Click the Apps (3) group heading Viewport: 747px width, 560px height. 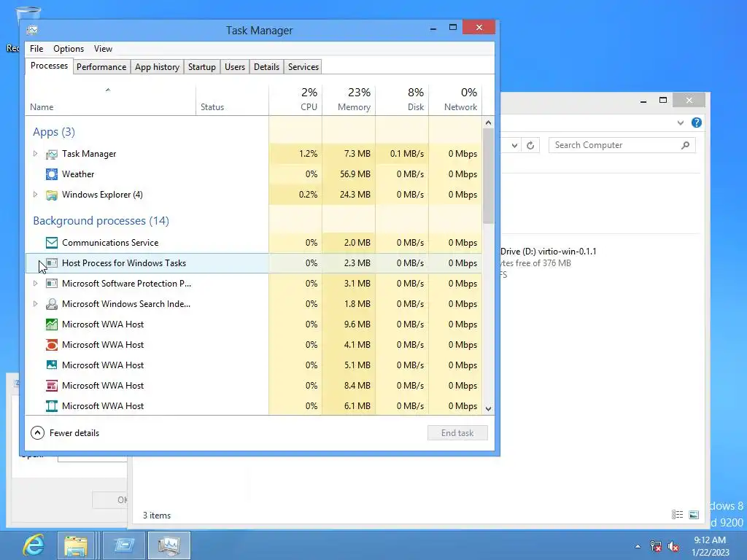tap(54, 132)
